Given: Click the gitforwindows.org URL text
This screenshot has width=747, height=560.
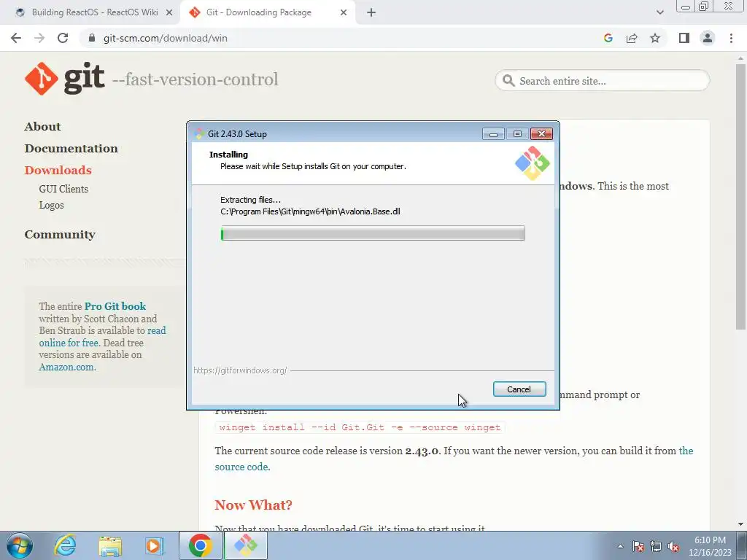Looking at the screenshot, I should (x=239, y=370).
